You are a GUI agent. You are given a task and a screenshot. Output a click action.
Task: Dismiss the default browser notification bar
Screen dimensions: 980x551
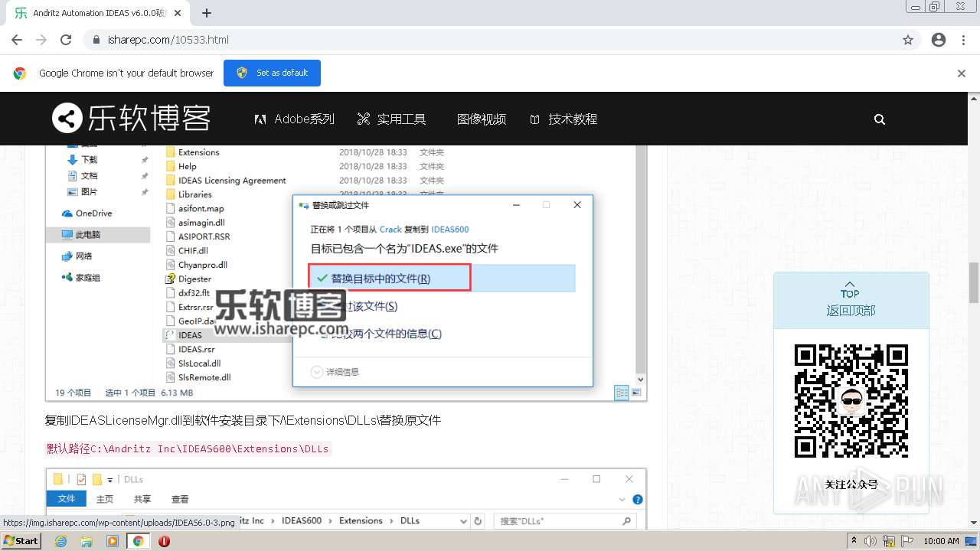(x=962, y=73)
